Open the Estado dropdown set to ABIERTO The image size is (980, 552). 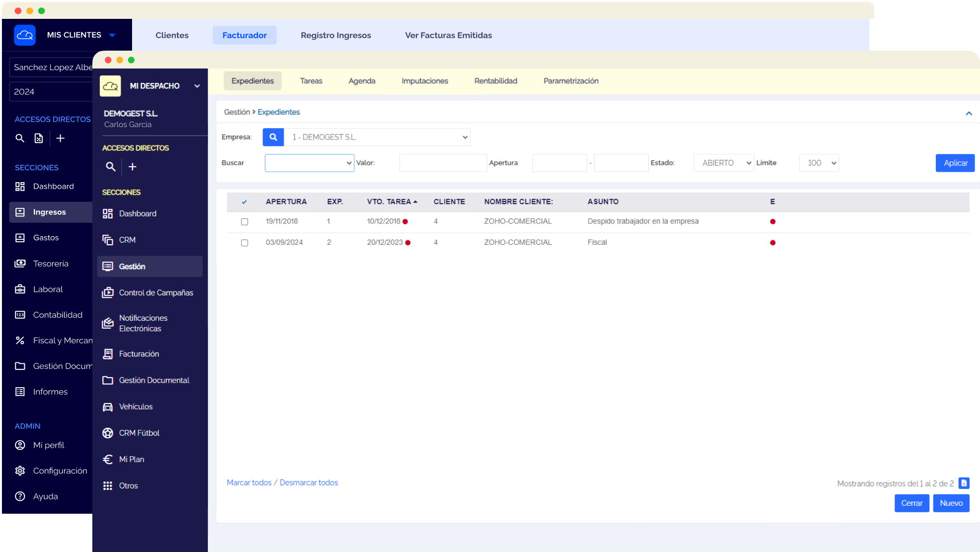(x=723, y=163)
